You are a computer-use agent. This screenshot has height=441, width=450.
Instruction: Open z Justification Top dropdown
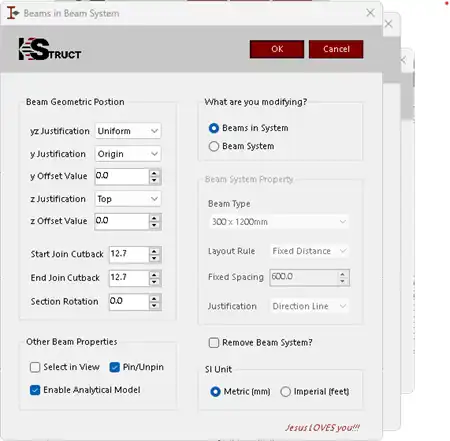pos(128,199)
